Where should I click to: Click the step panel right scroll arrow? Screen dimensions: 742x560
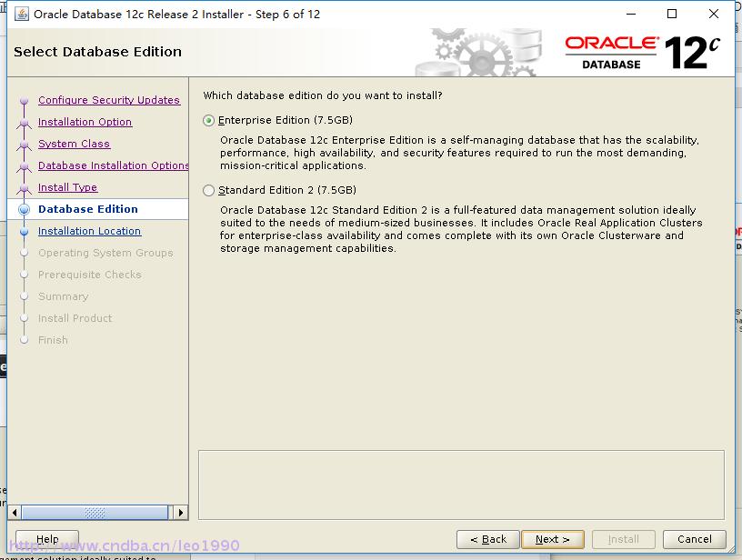click(x=181, y=512)
